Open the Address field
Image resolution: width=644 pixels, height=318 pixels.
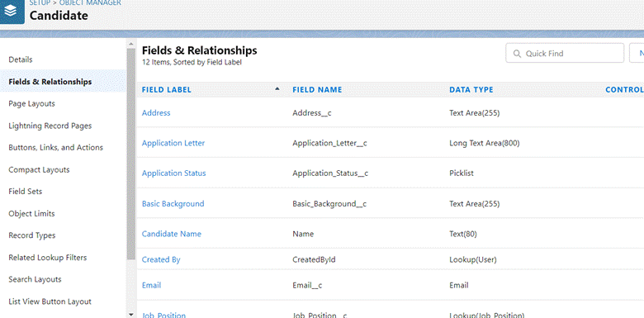(x=156, y=113)
